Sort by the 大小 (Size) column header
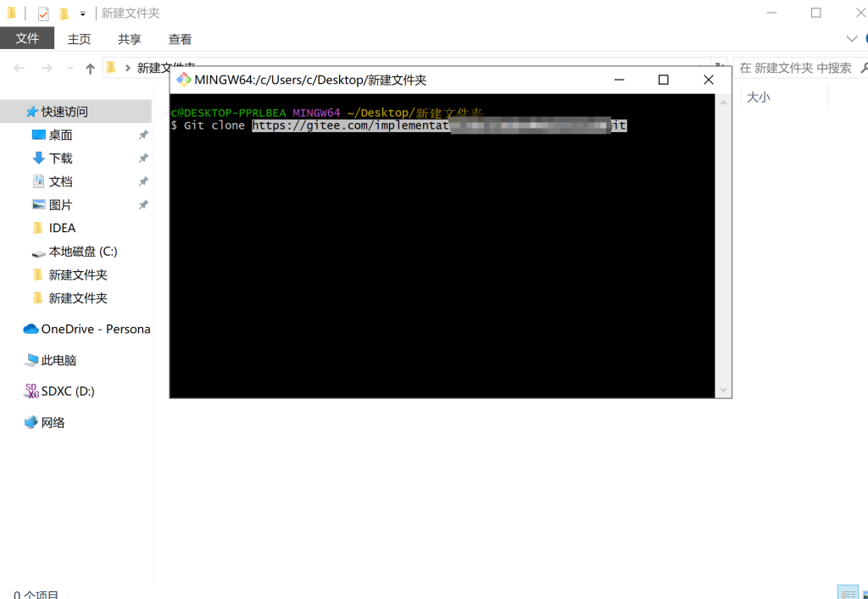Image resolution: width=868 pixels, height=599 pixels. [x=759, y=97]
